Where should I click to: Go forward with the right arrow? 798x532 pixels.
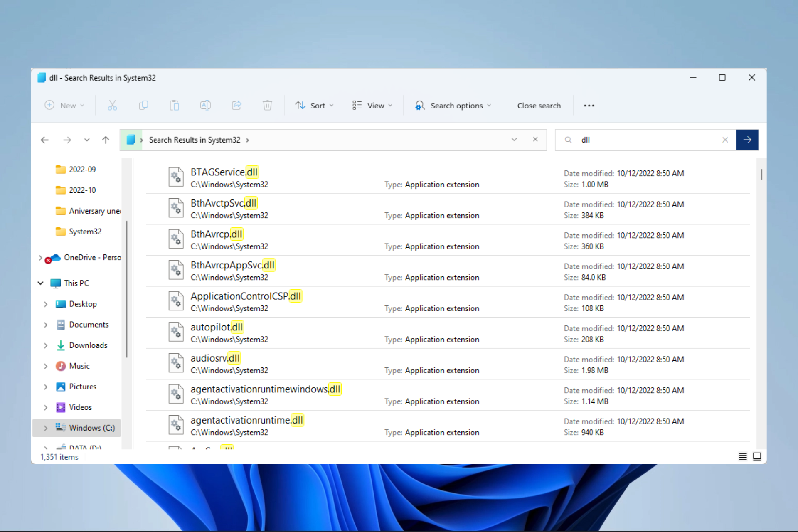click(67, 140)
